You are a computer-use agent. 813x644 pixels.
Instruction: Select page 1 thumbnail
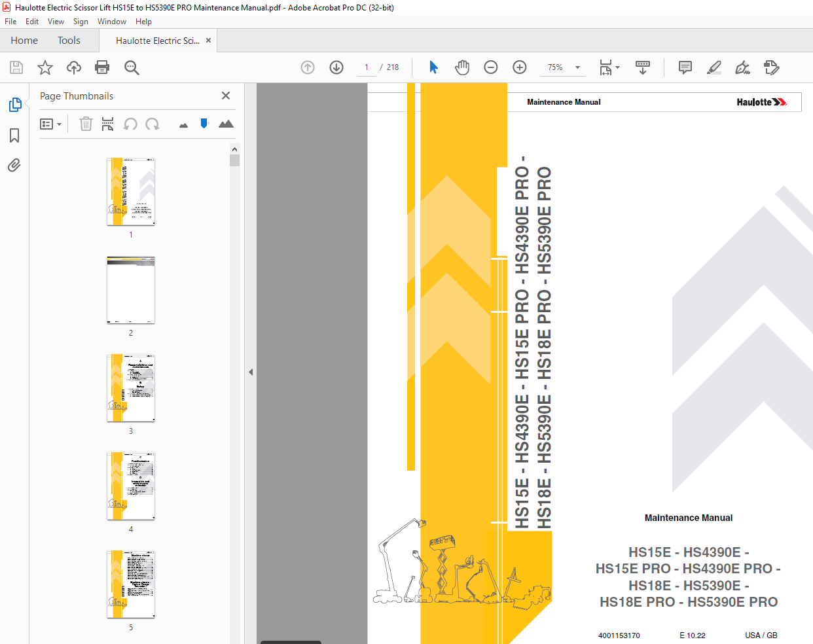pos(131,191)
